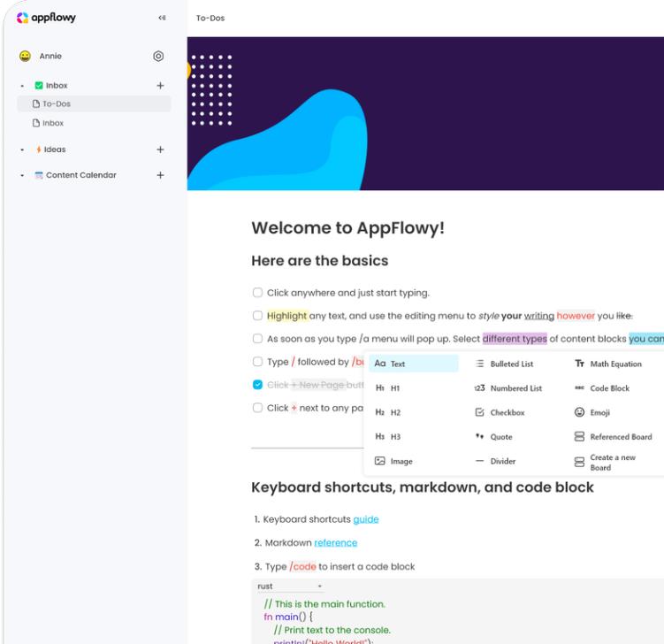The width and height of the screenshot is (664, 644).
Task: Click Annie's emoji avatar
Action: (25, 56)
